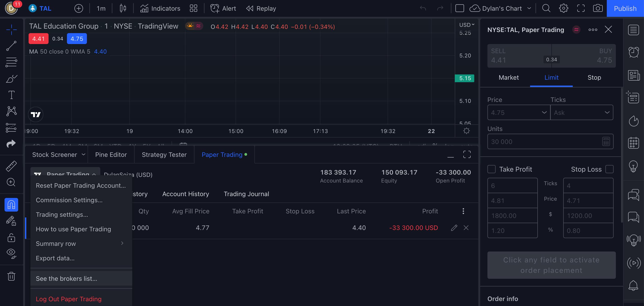This screenshot has width=644, height=306.
Task: Open positions table column settings dots
Action: click(463, 211)
